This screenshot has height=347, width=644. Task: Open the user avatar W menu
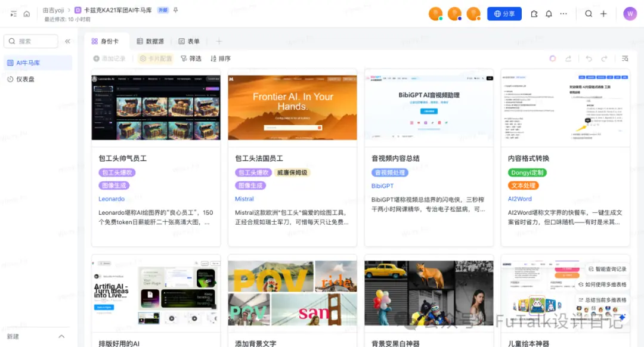630,14
